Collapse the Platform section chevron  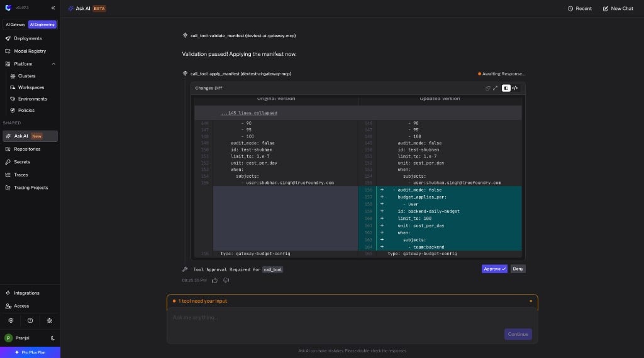[53, 64]
